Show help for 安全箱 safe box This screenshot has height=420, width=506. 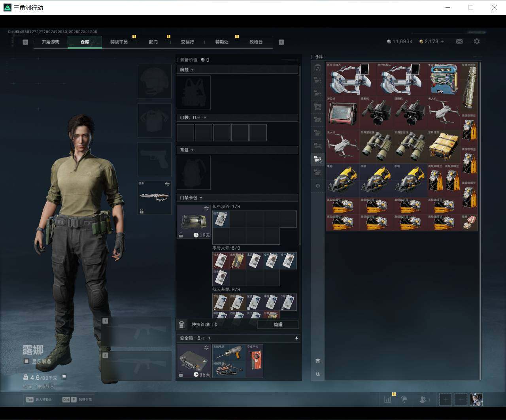209,338
